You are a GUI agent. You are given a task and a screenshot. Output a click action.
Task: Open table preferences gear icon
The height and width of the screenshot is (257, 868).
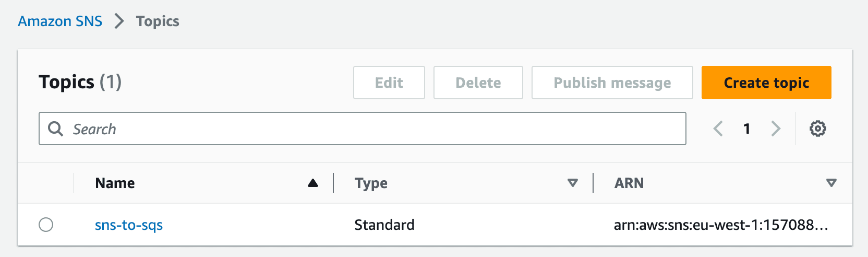pyautogui.click(x=817, y=128)
